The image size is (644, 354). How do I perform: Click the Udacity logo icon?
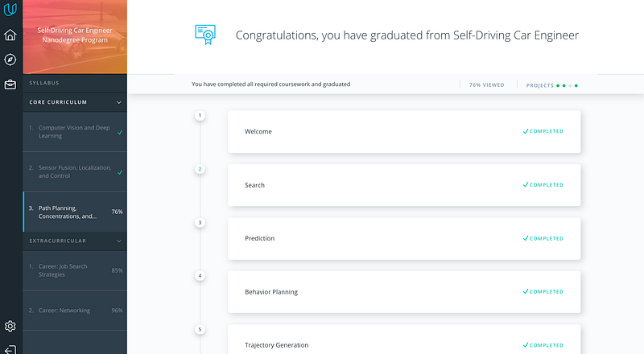coord(10,10)
